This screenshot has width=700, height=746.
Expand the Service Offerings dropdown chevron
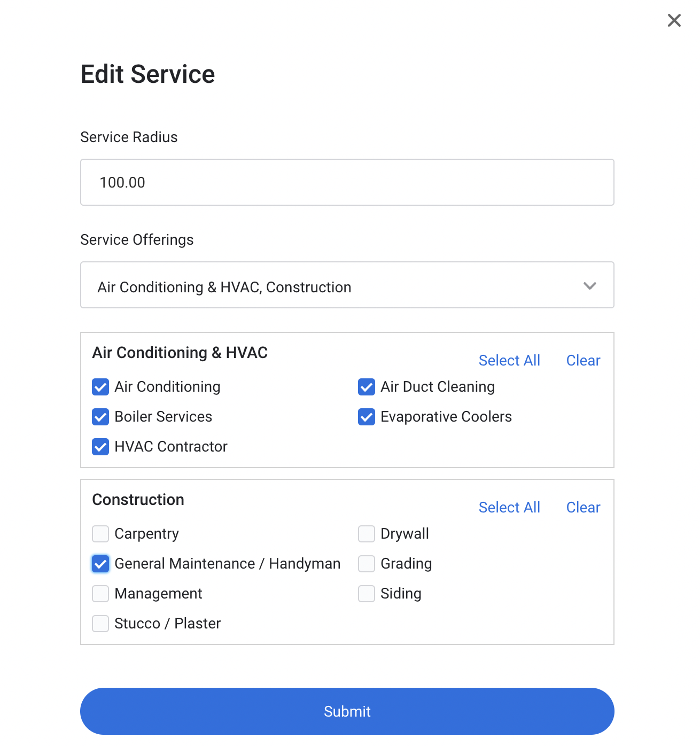click(589, 286)
